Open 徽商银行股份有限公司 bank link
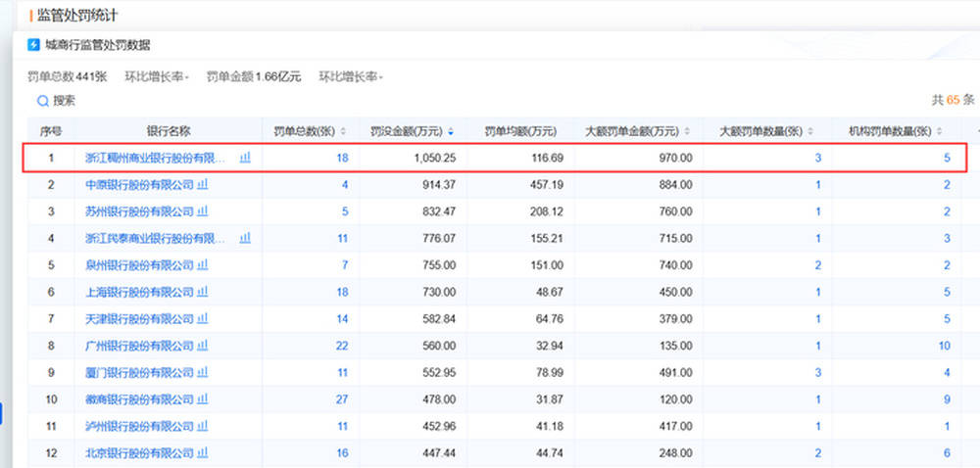The width and height of the screenshot is (980, 468). (x=139, y=399)
